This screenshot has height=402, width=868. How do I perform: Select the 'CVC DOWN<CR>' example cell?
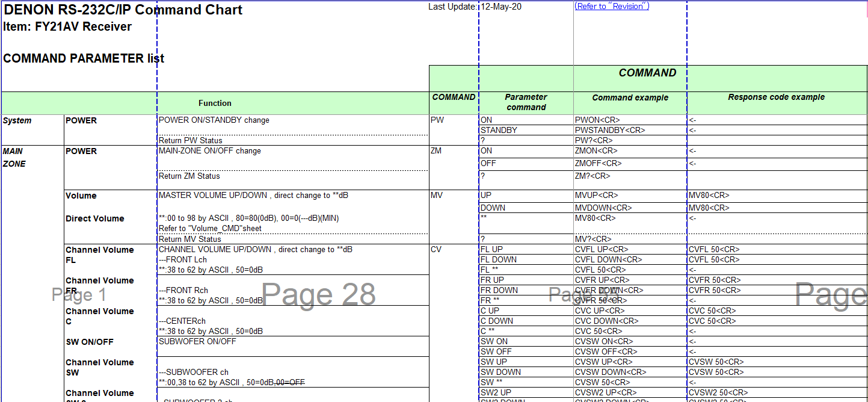pyautogui.click(x=630, y=321)
